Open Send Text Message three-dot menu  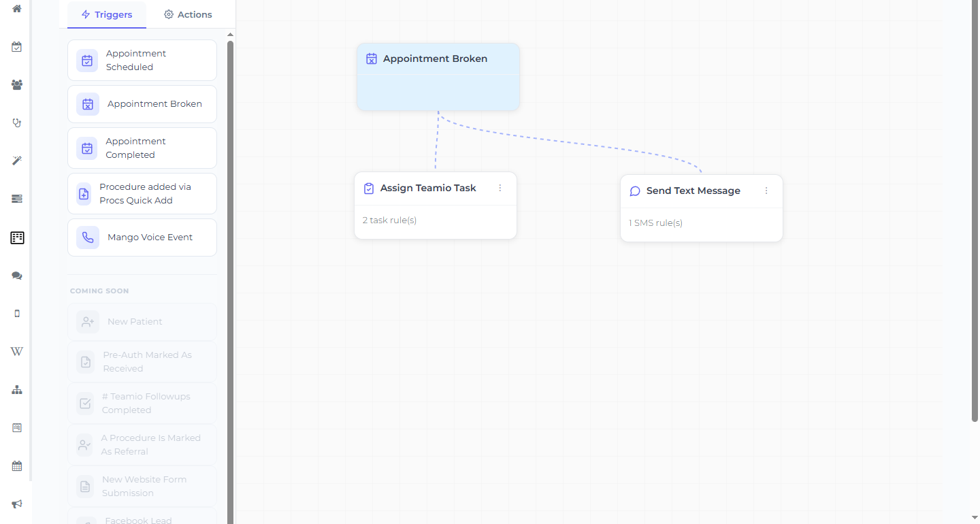pos(766,191)
